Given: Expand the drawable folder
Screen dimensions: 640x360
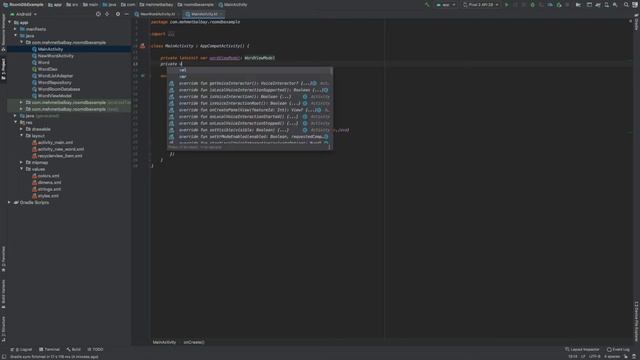Looking at the screenshot, I should (x=22, y=129).
